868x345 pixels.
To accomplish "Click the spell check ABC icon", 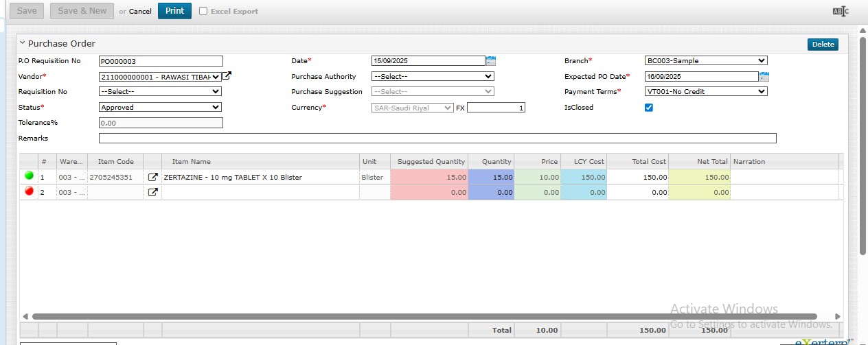I will (x=840, y=11).
